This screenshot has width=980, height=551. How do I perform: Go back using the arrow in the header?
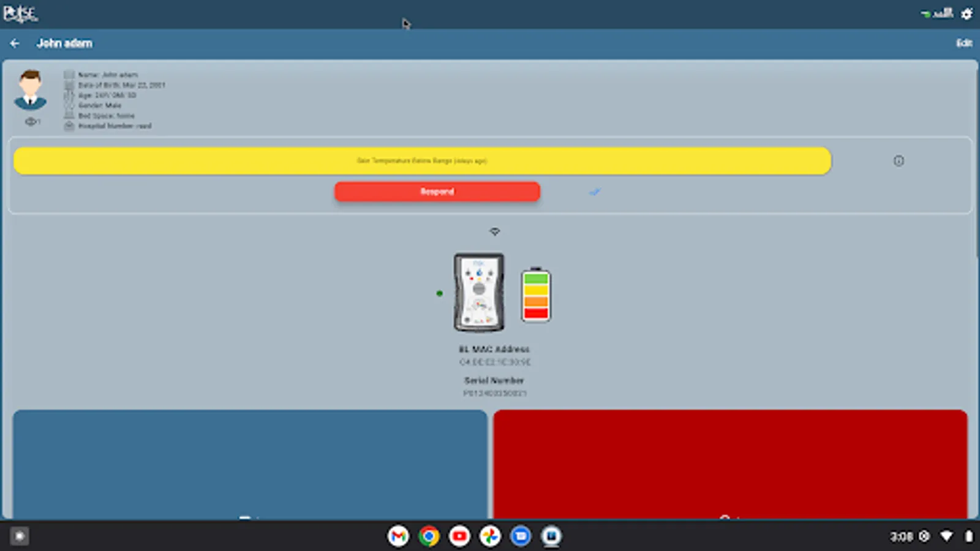click(x=15, y=43)
